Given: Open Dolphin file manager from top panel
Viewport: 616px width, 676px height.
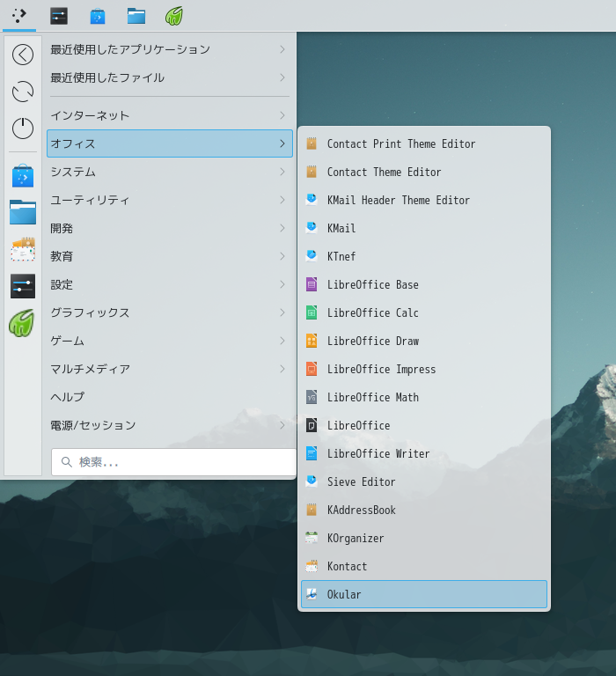Looking at the screenshot, I should click(x=136, y=16).
